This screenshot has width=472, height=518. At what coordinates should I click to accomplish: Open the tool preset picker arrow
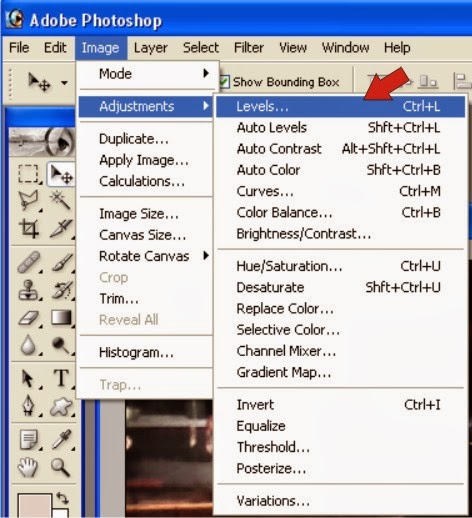64,83
